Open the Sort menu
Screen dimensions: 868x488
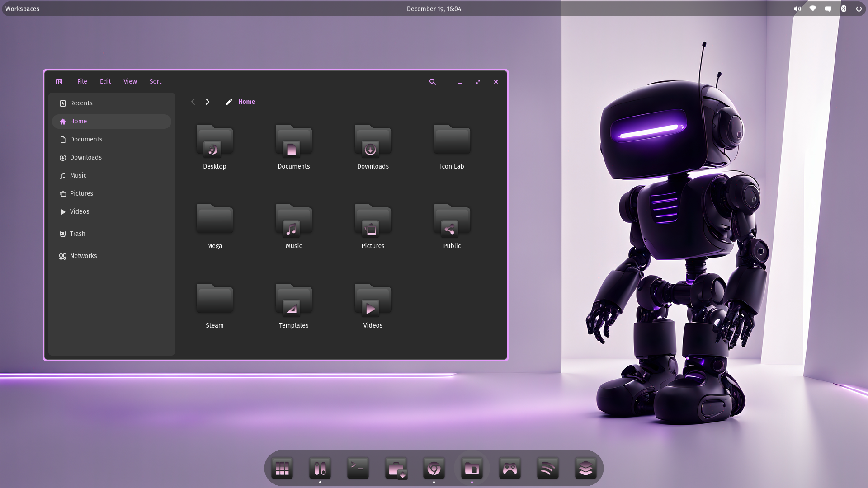click(x=156, y=82)
